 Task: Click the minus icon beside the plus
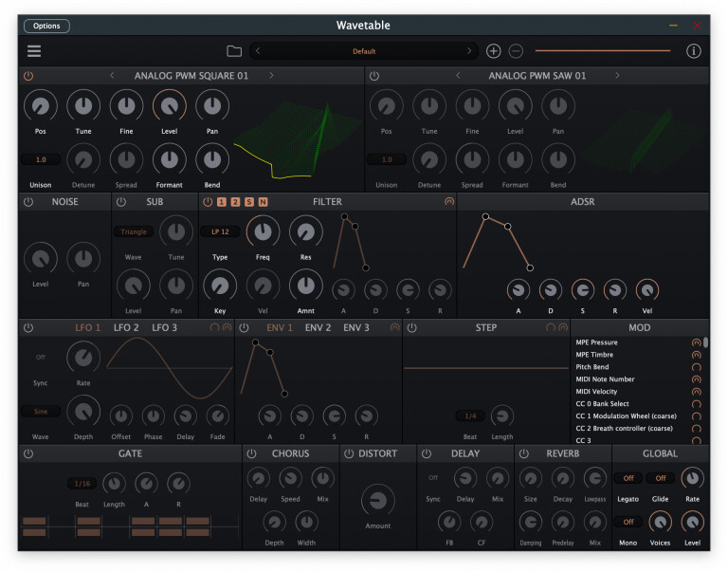click(516, 51)
